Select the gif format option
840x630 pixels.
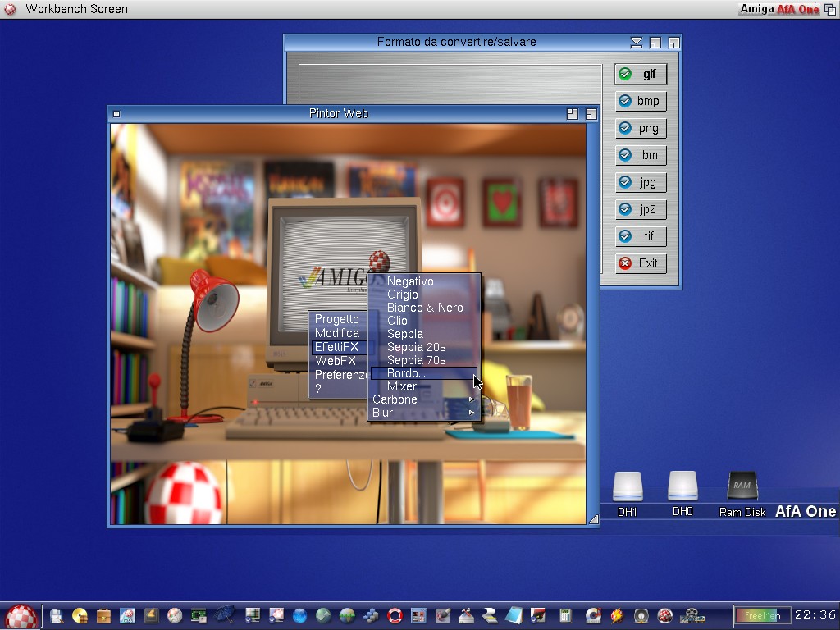coord(640,74)
